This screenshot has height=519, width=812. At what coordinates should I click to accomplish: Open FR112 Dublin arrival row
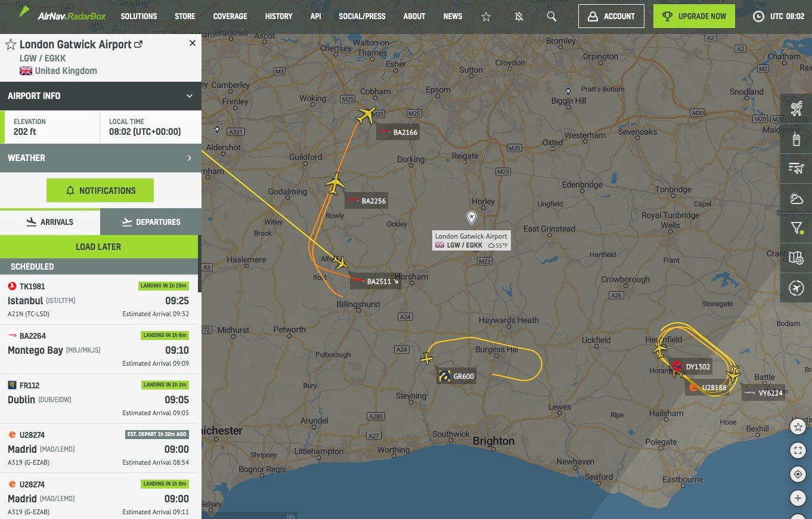98,399
